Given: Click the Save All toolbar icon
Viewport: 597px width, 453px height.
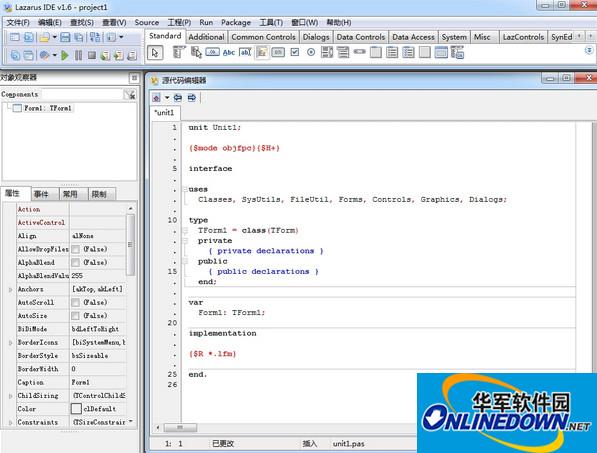Looking at the screenshot, I should (79, 37).
